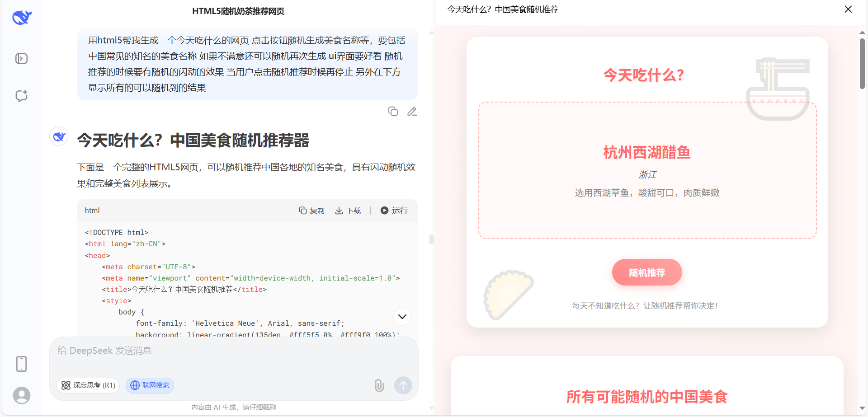Toggle 联网搜索 web search
This screenshot has width=868, height=417.
150,385
